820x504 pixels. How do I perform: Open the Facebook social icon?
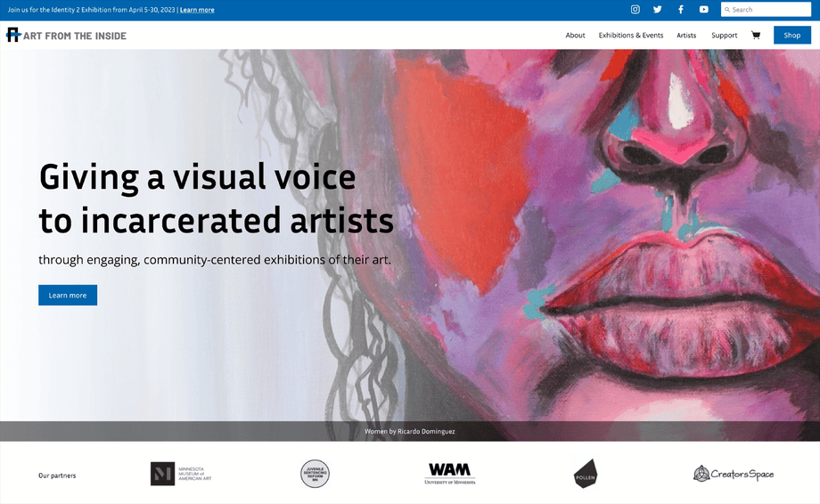pyautogui.click(x=681, y=10)
